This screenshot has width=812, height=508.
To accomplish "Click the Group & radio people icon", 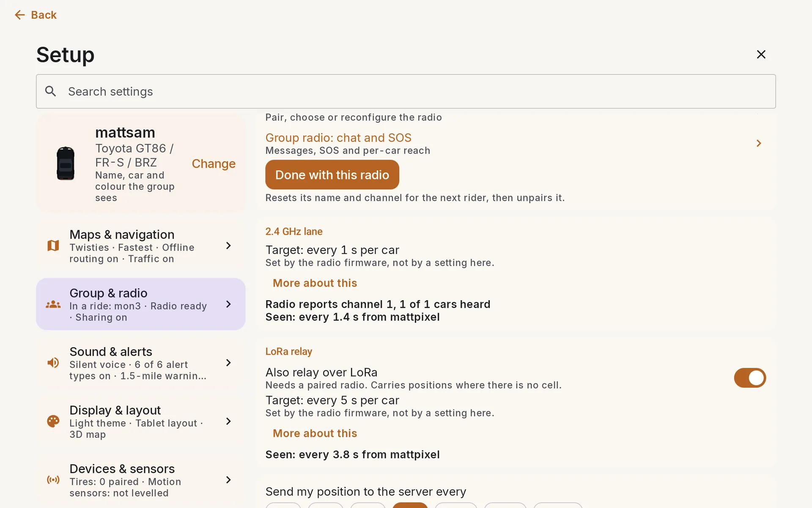I will [53, 304].
